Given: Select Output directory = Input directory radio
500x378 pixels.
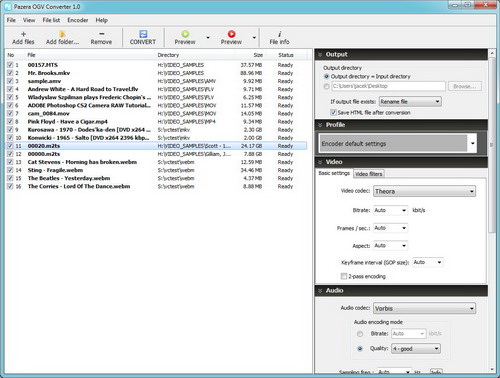Looking at the screenshot, I should pyautogui.click(x=327, y=76).
